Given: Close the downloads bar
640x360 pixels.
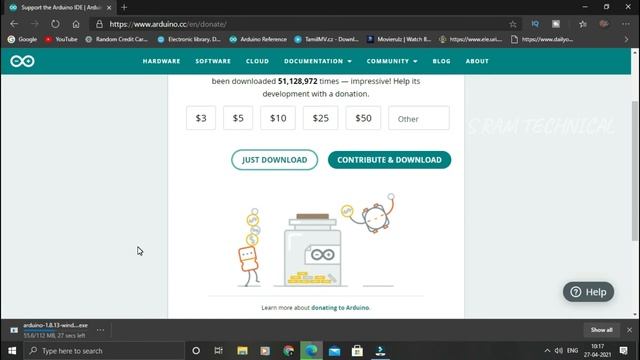Looking at the screenshot, I should click(x=629, y=330).
